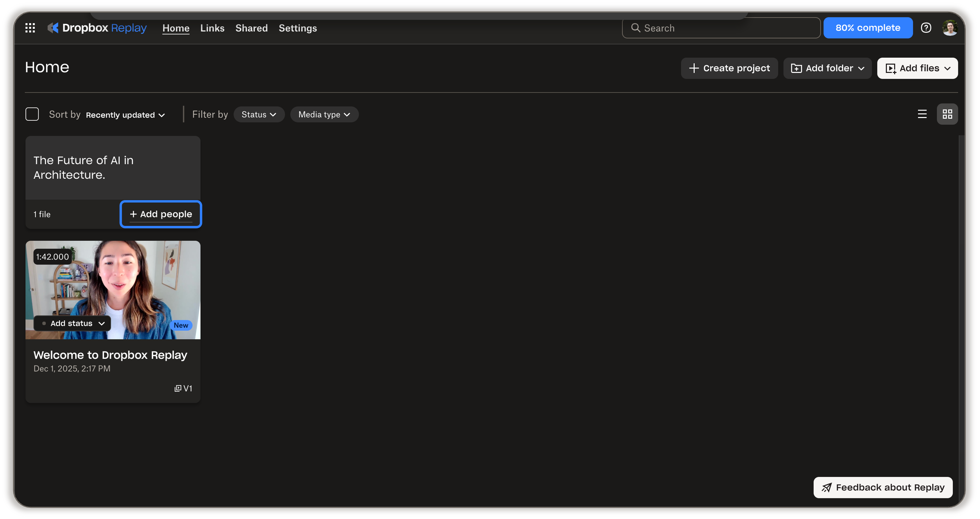
Task: Switch to list view layout
Action: (922, 114)
